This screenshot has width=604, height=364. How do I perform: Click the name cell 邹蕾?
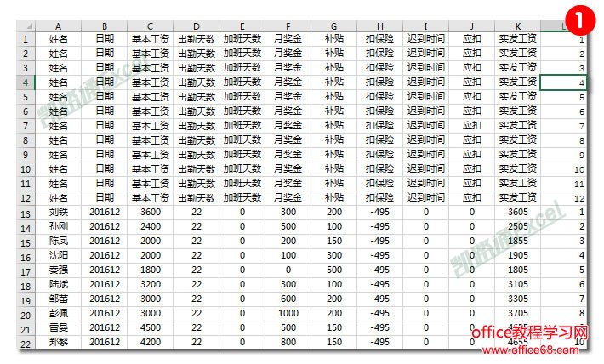(x=58, y=299)
